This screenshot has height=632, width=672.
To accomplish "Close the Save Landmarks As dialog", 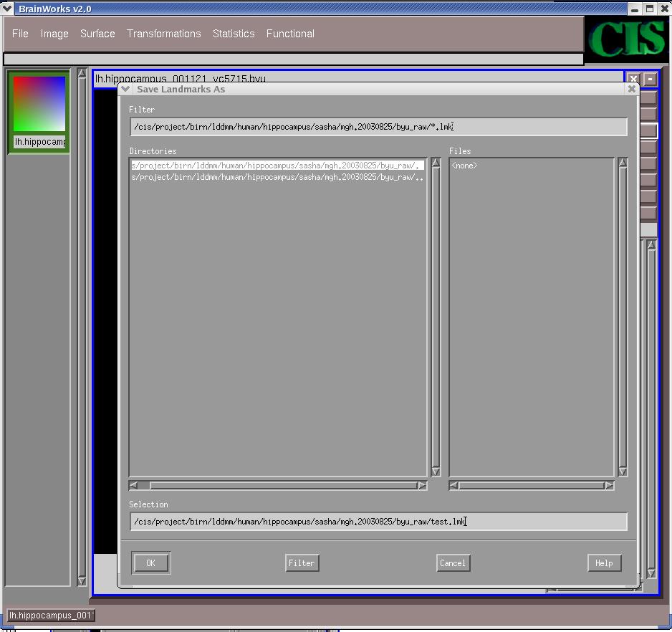I will (631, 89).
